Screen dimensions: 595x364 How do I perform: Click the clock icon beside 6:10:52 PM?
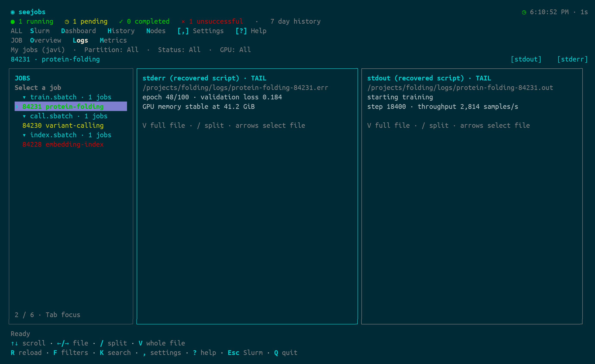(x=524, y=12)
